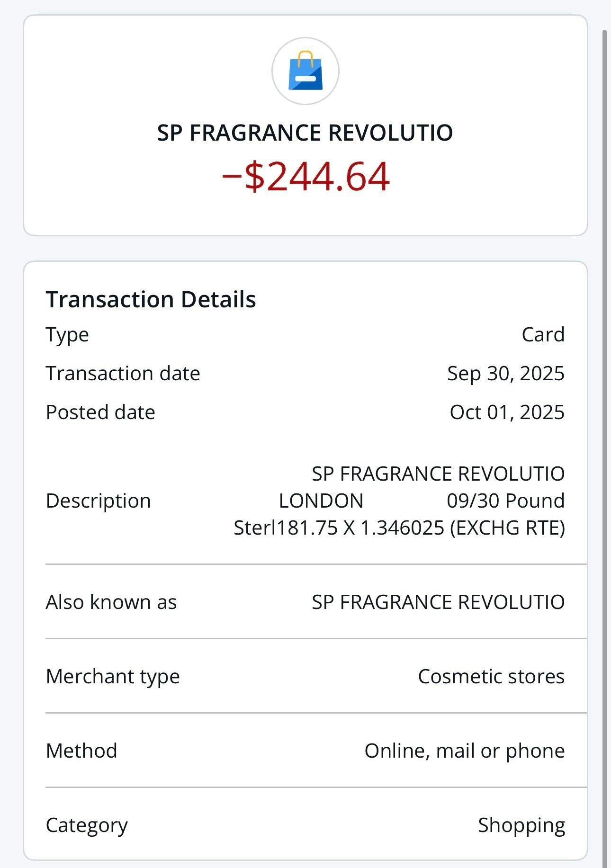Screen dimensions: 611x868
Task: Click the Cosmetic stores value
Action: coord(491,676)
